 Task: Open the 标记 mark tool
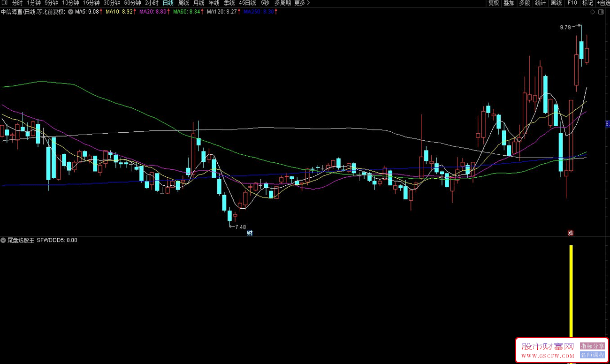[587, 3]
